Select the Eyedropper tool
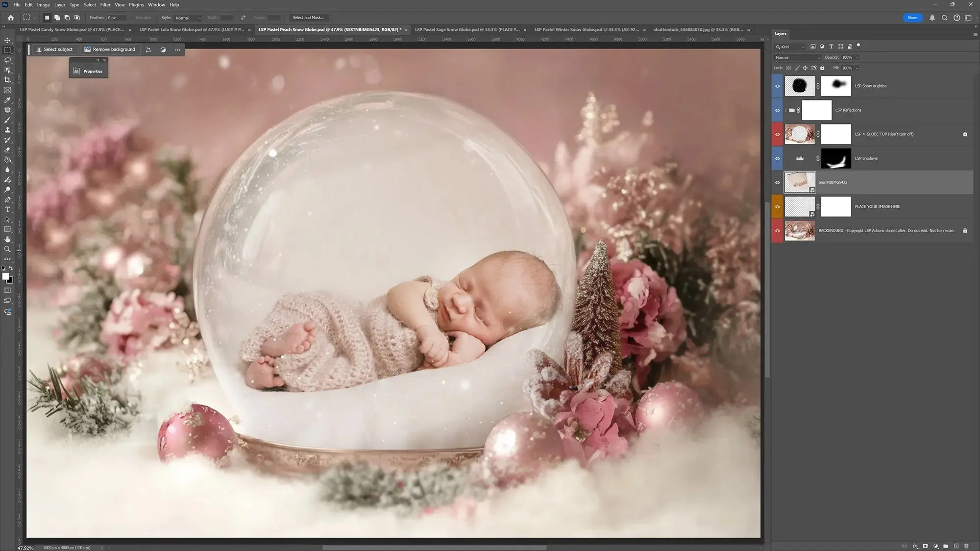Image resolution: width=980 pixels, height=551 pixels. pyautogui.click(x=7, y=100)
